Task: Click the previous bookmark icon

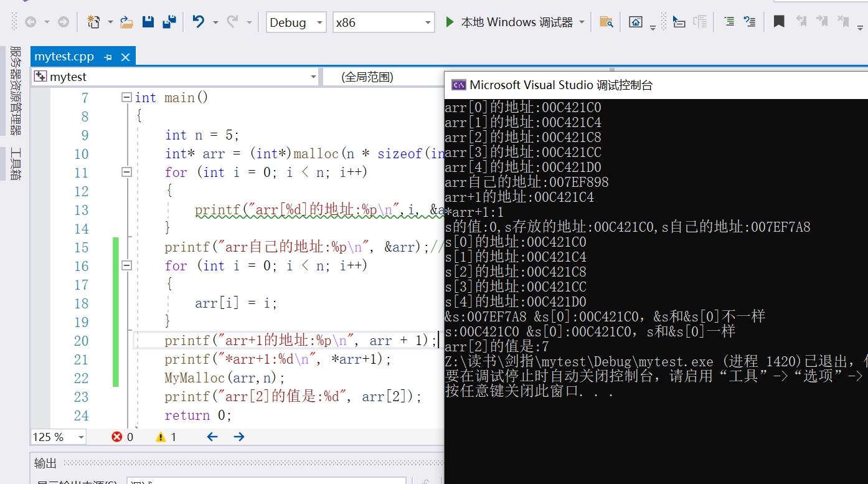Action: click(x=801, y=22)
